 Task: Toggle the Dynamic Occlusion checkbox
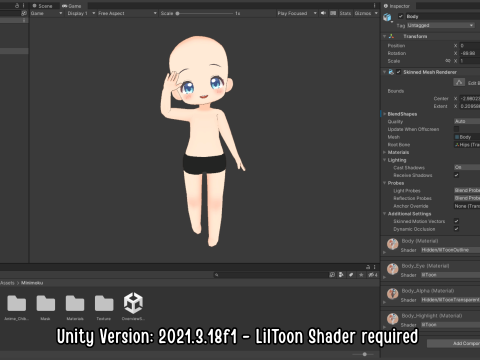456,229
